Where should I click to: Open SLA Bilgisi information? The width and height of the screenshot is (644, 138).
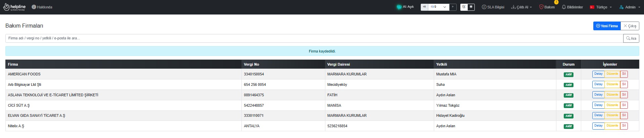coord(493,7)
